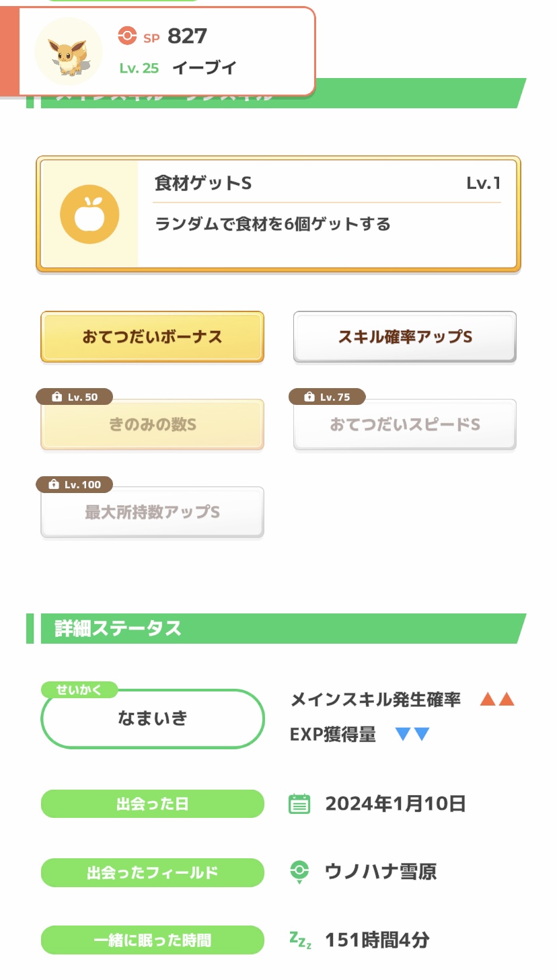Tap the 一緒に眠った時間 label
This screenshot has width=557, height=980.
152,940
